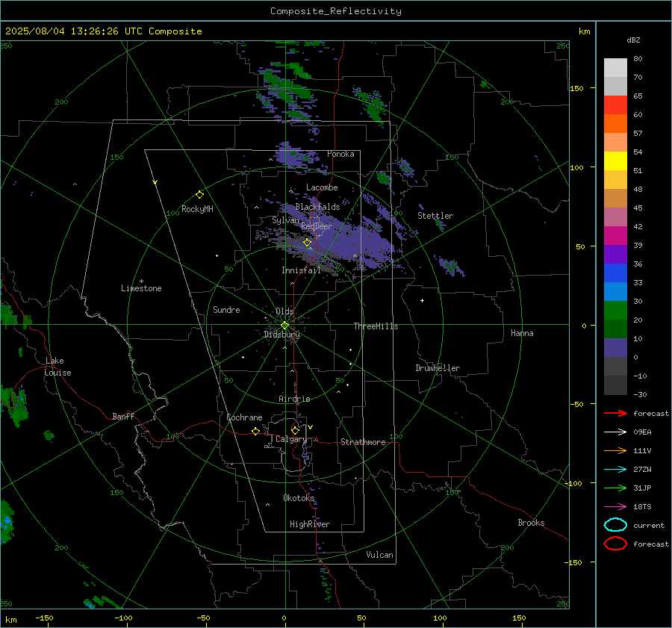Click the '31JP' legend text

click(642, 488)
